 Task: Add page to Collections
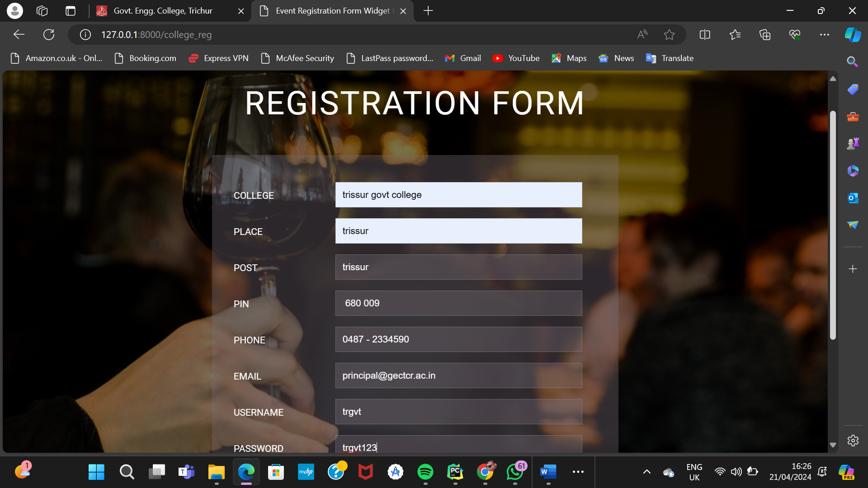(765, 34)
